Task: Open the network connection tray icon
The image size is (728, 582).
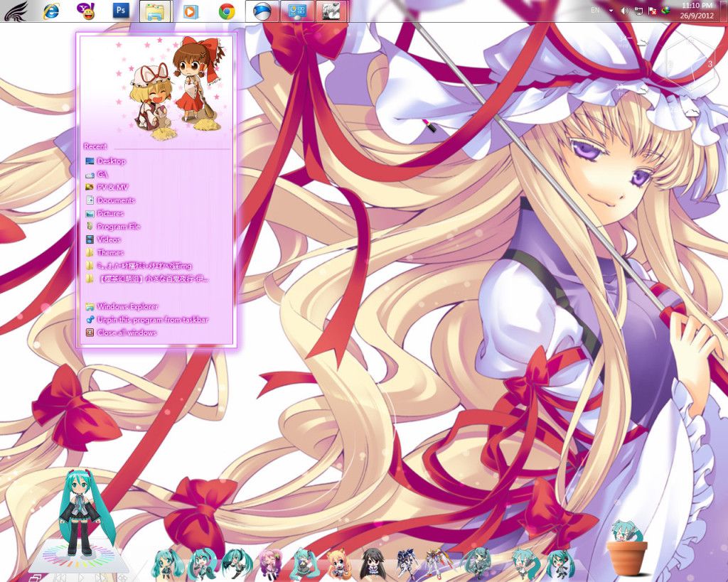Action: point(638,11)
